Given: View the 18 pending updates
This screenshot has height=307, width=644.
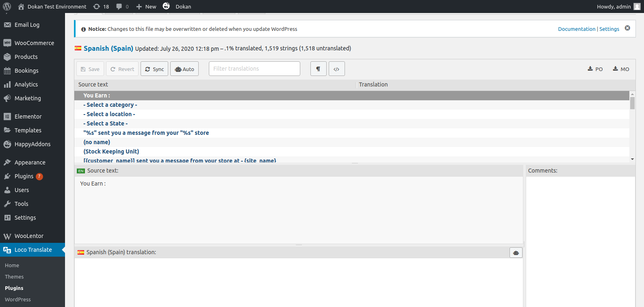Looking at the screenshot, I should pyautogui.click(x=101, y=6).
